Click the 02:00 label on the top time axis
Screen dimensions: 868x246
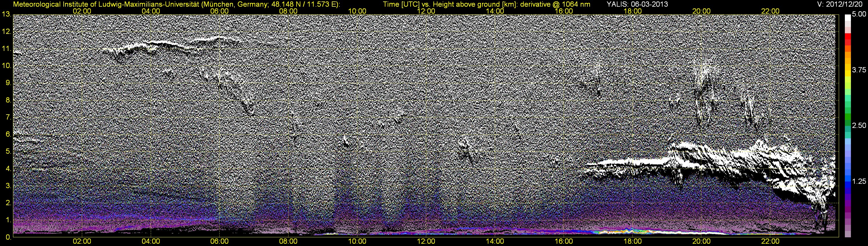pos(82,11)
